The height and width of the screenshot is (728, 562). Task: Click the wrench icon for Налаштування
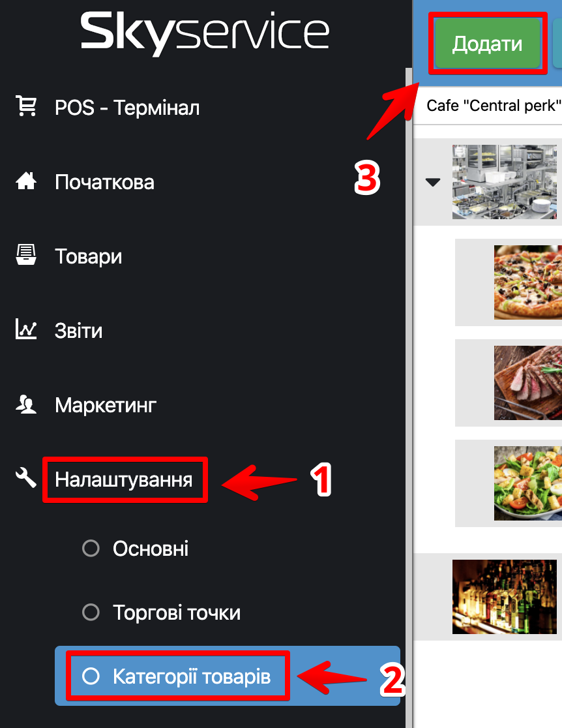point(26,478)
